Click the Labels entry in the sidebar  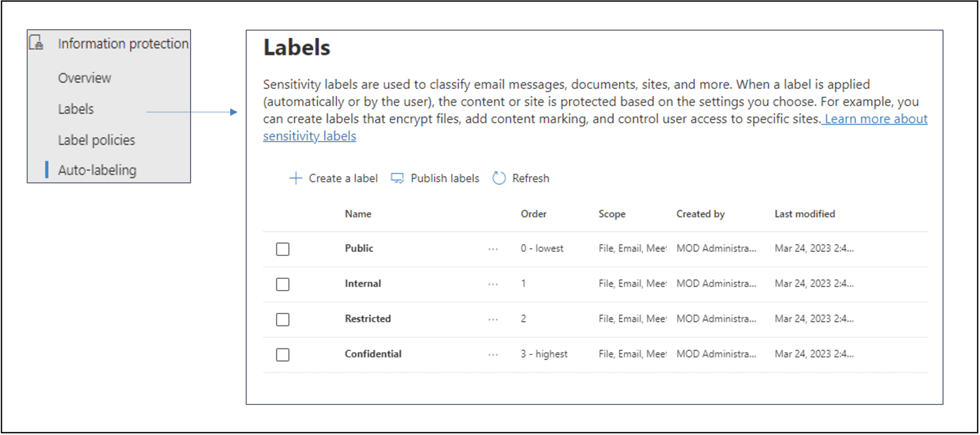click(x=76, y=109)
